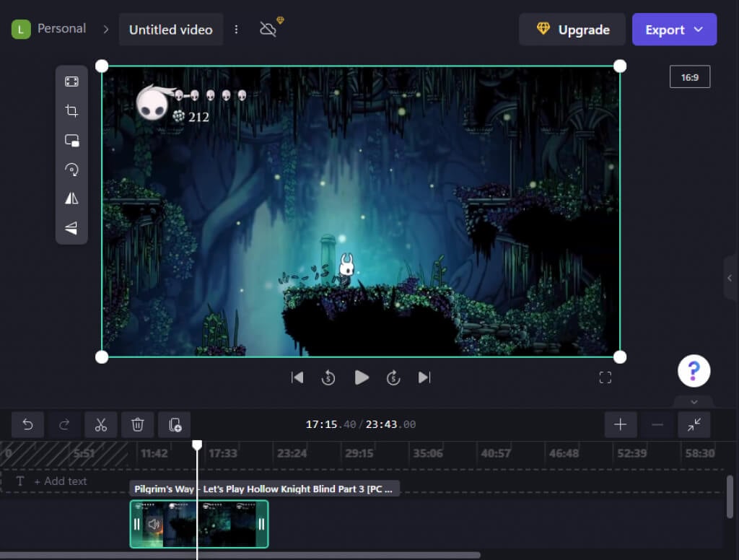Click the clip's right trim handle
Image resolution: width=739 pixels, height=560 pixels.
(x=261, y=524)
